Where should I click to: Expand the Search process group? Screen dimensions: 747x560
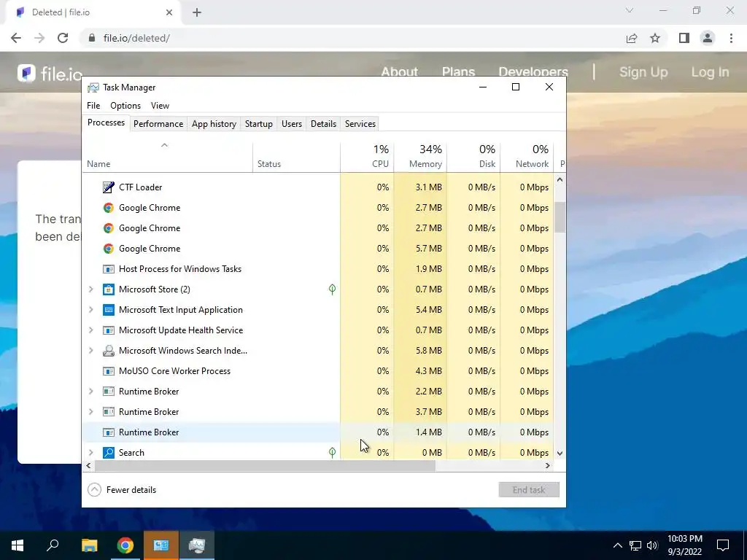(91, 452)
